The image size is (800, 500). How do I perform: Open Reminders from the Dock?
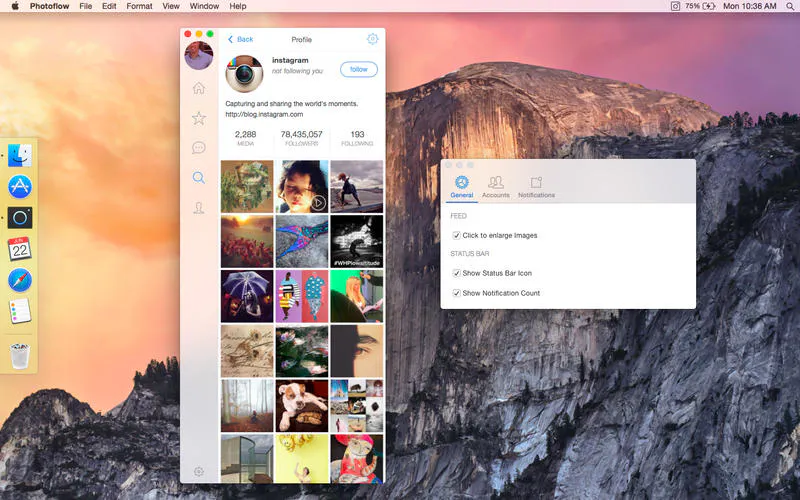[x=20, y=311]
